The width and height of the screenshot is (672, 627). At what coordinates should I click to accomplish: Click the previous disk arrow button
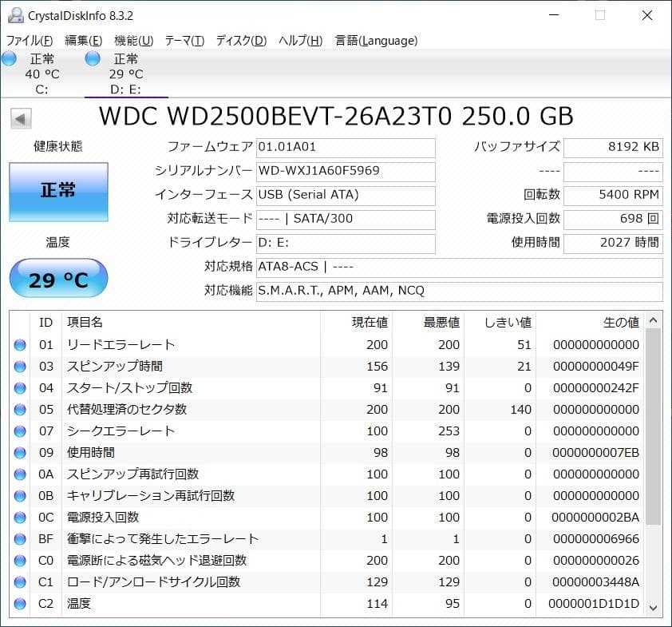tap(21, 119)
